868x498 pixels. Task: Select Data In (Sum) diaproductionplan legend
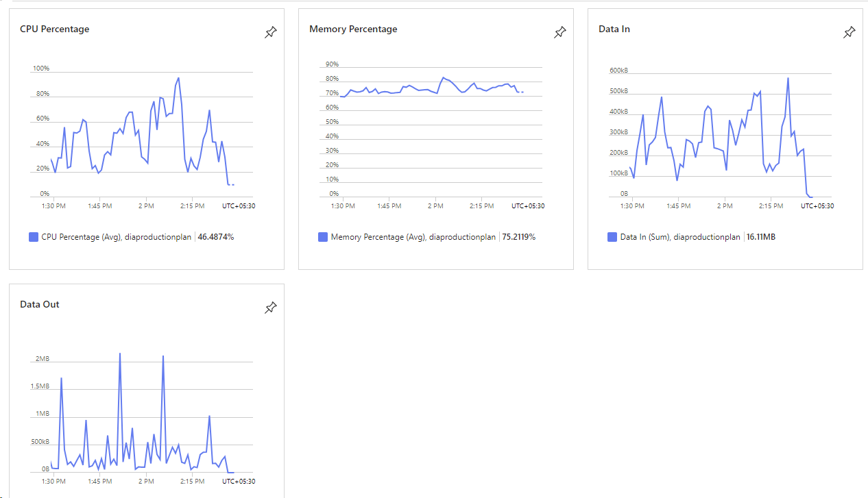[x=680, y=237]
